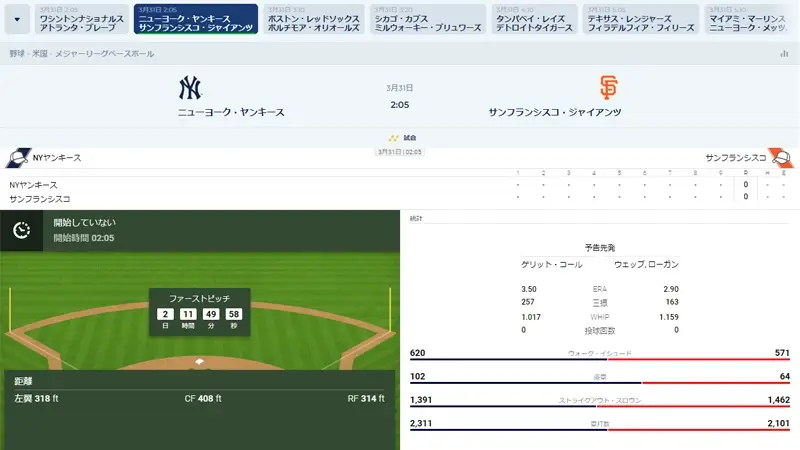Screen dimensions: 800x450
Task: Click pitcher name ゲリット・コール
Action: tap(552, 265)
